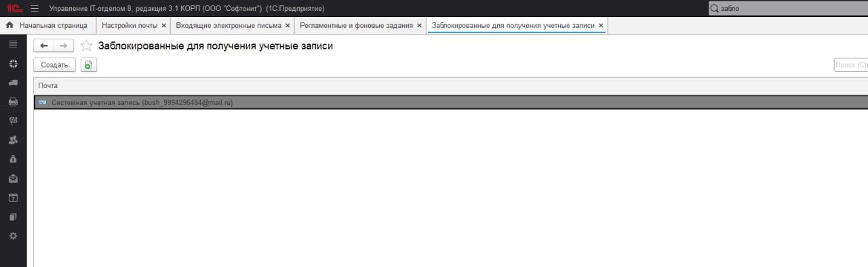The width and height of the screenshot is (868, 267).
Task: Open the monitoring section icon below the printer icon
Action: (13, 121)
